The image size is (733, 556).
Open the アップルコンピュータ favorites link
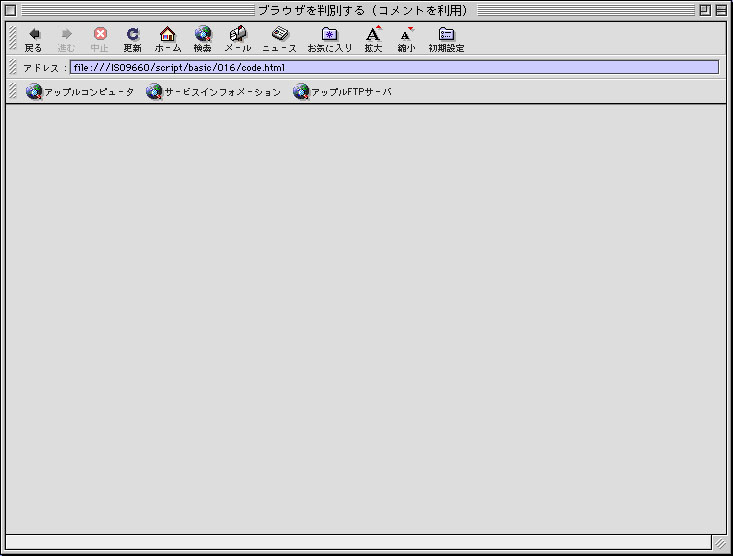(80, 92)
